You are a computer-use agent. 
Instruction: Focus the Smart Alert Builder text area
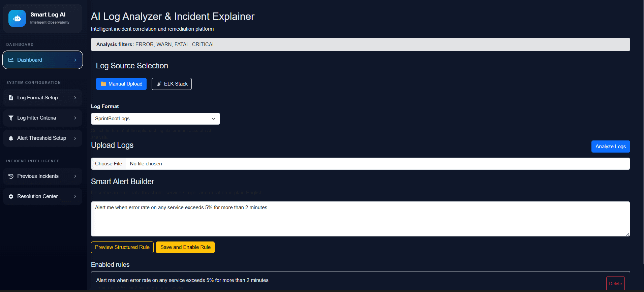click(361, 219)
